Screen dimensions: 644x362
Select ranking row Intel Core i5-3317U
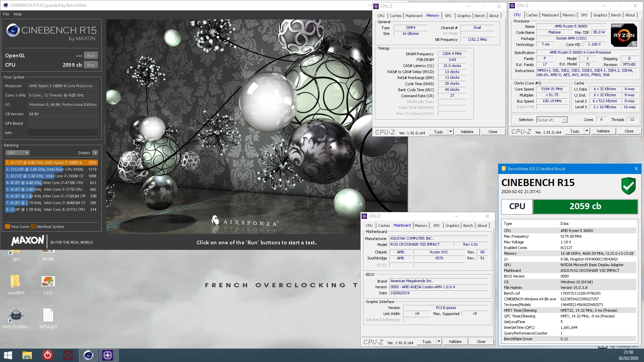[51, 209]
